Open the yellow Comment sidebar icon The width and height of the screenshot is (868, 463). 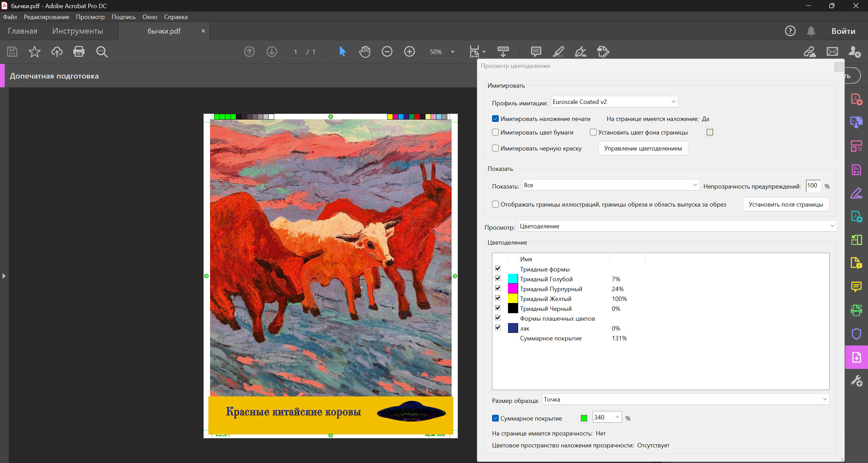[856, 287]
